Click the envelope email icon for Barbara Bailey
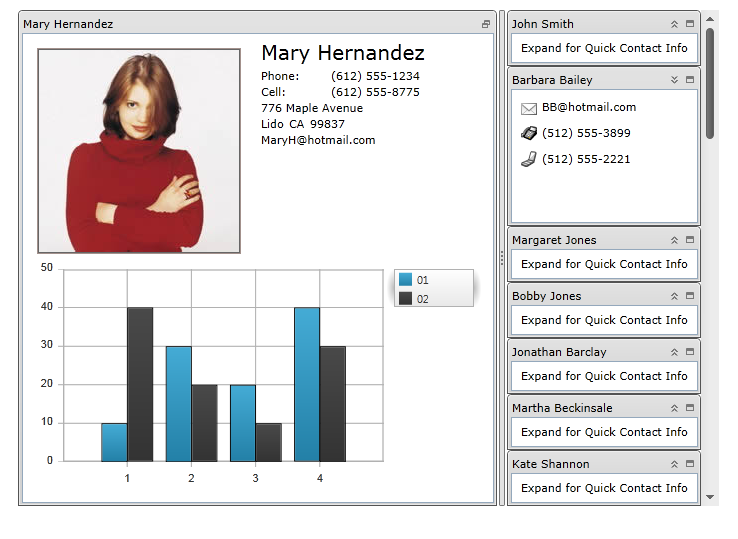 (529, 108)
